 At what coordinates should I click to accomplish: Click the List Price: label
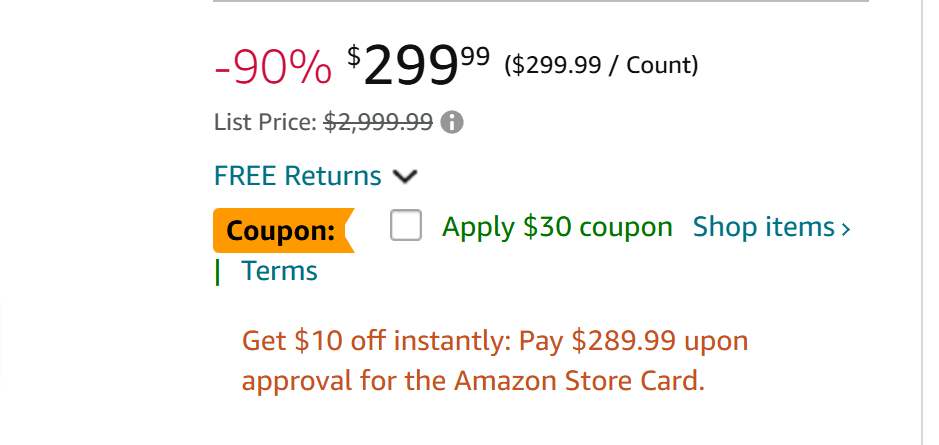pos(265,122)
